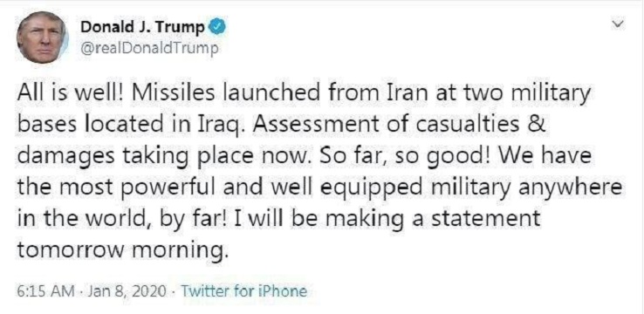Click the Twitter for iPhone source link
The width and height of the screenshot is (644, 314).
click(x=244, y=291)
